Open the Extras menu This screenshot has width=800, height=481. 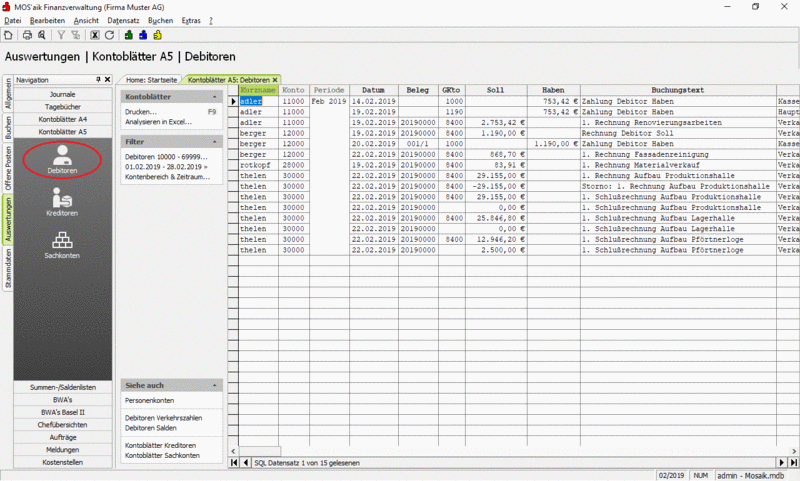click(191, 20)
